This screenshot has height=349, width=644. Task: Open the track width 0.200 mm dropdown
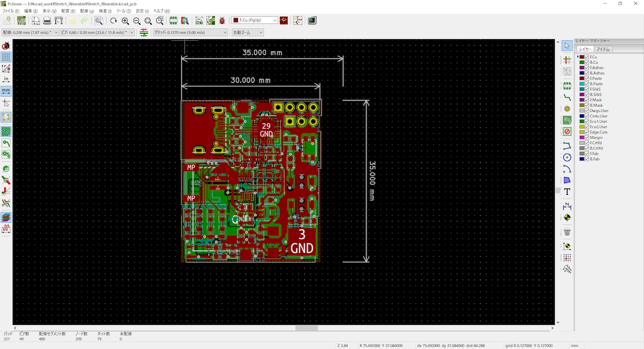coord(31,33)
